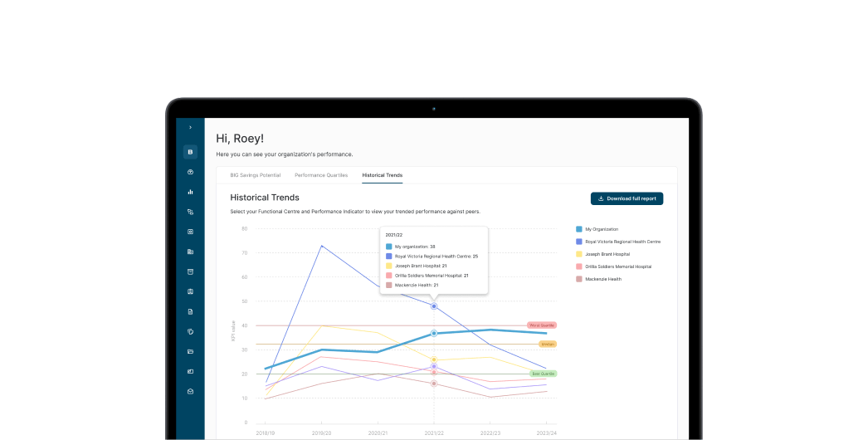The height and width of the screenshot is (440, 868).
Task: Select the Historical Trends tab
Action: pyautogui.click(x=382, y=175)
